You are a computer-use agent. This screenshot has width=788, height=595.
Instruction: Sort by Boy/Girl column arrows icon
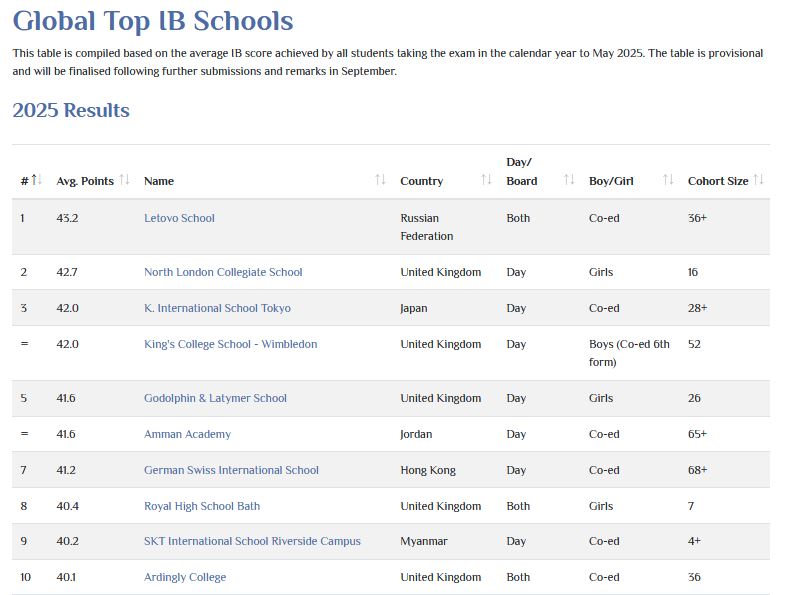click(668, 180)
